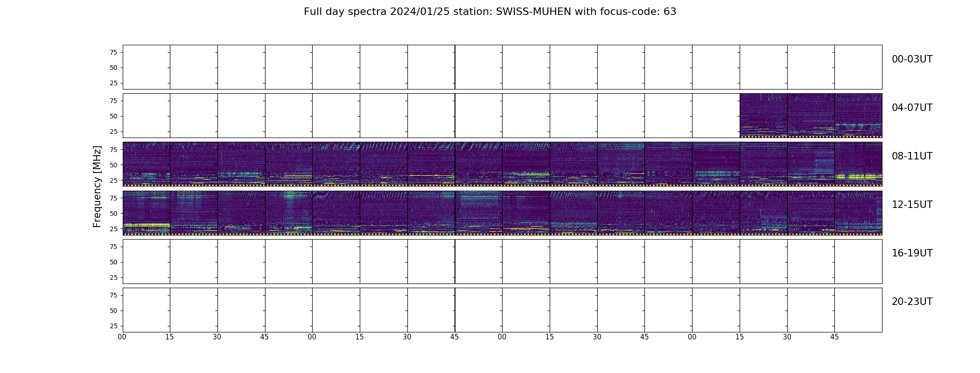Click the empty 00-03UT spectrum panel

(x=502, y=67)
